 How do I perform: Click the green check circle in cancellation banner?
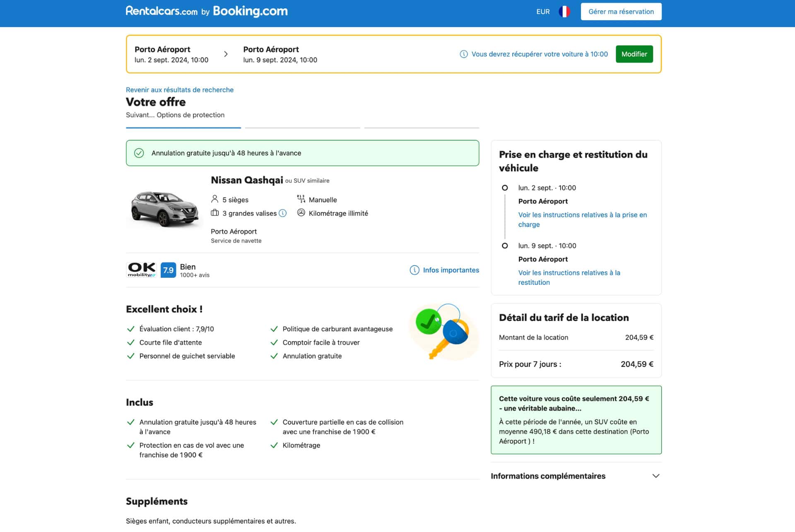click(139, 153)
